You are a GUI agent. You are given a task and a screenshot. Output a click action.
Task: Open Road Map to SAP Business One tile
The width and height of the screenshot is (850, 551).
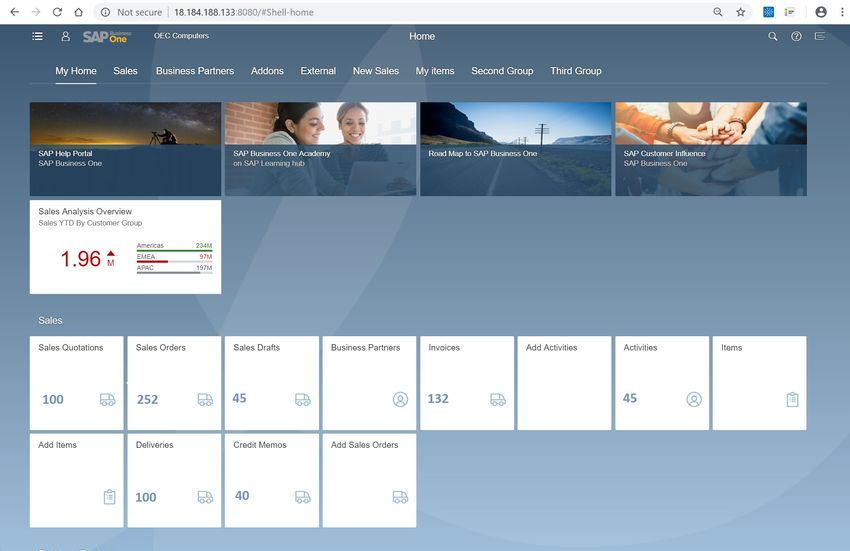[x=516, y=149]
